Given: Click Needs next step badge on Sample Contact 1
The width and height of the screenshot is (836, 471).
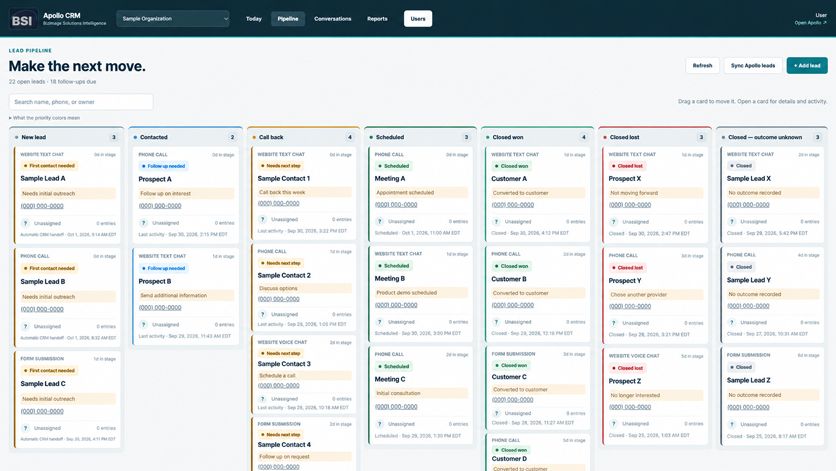Looking at the screenshot, I should pos(280,166).
